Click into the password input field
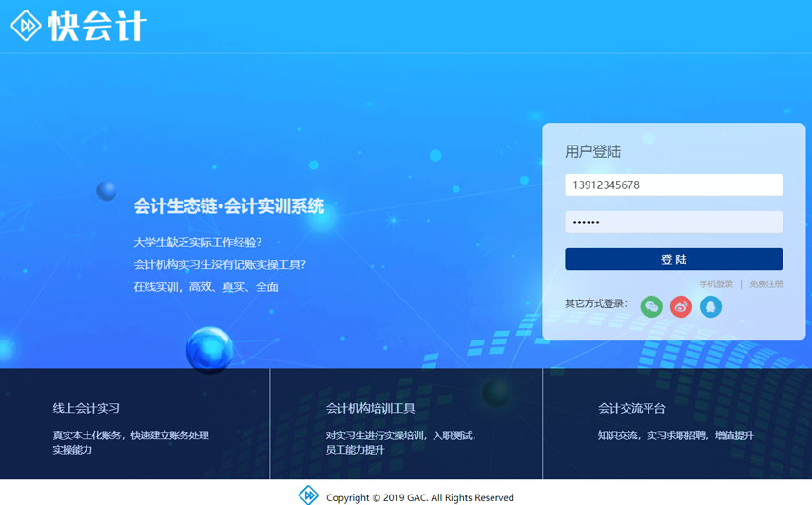 click(673, 223)
